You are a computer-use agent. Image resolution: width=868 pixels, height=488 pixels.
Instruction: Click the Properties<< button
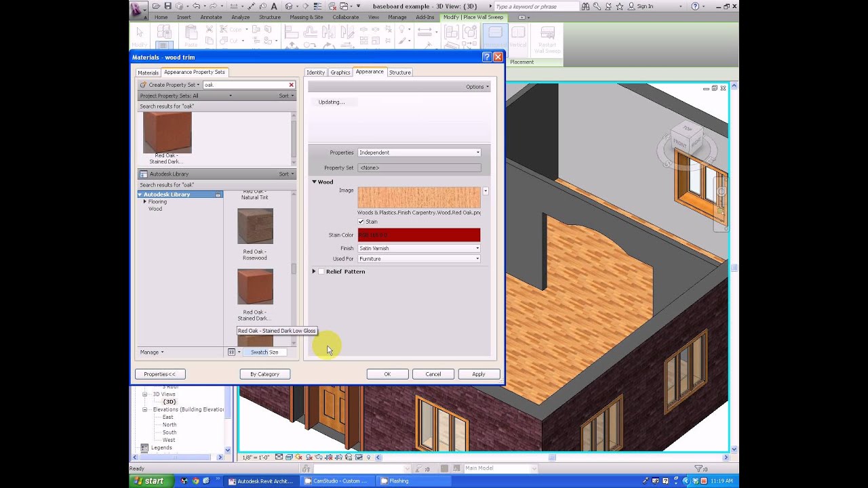pyautogui.click(x=160, y=374)
